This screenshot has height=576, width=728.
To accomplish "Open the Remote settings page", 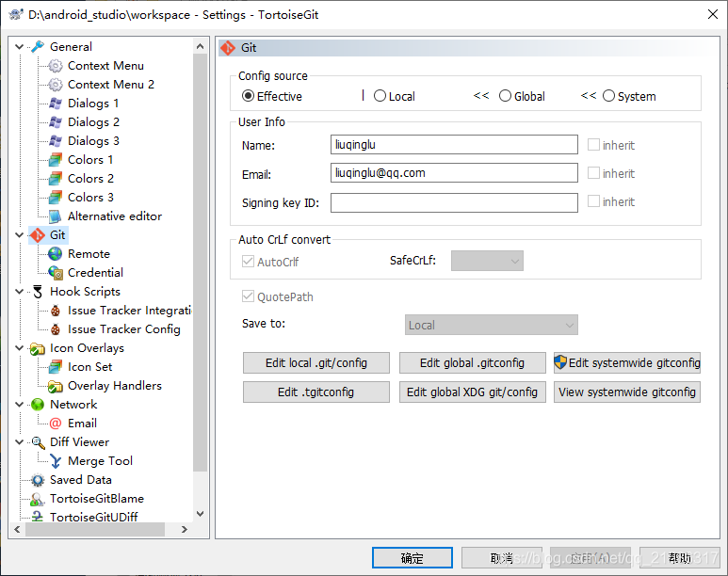I will point(89,254).
